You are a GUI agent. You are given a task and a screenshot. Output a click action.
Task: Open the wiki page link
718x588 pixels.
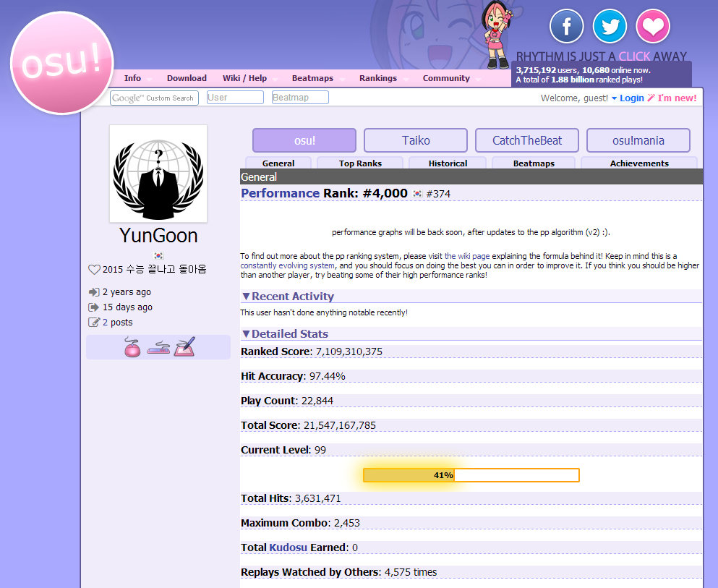pos(467,256)
